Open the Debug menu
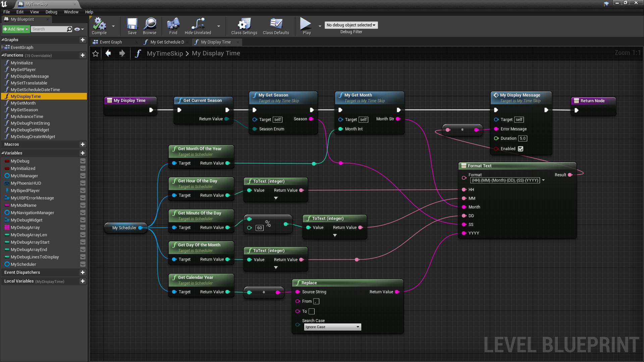644x362 pixels. 51,12
